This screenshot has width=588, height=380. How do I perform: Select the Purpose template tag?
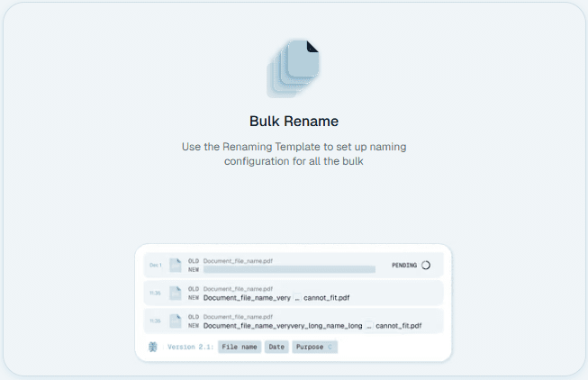tap(314, 347)
